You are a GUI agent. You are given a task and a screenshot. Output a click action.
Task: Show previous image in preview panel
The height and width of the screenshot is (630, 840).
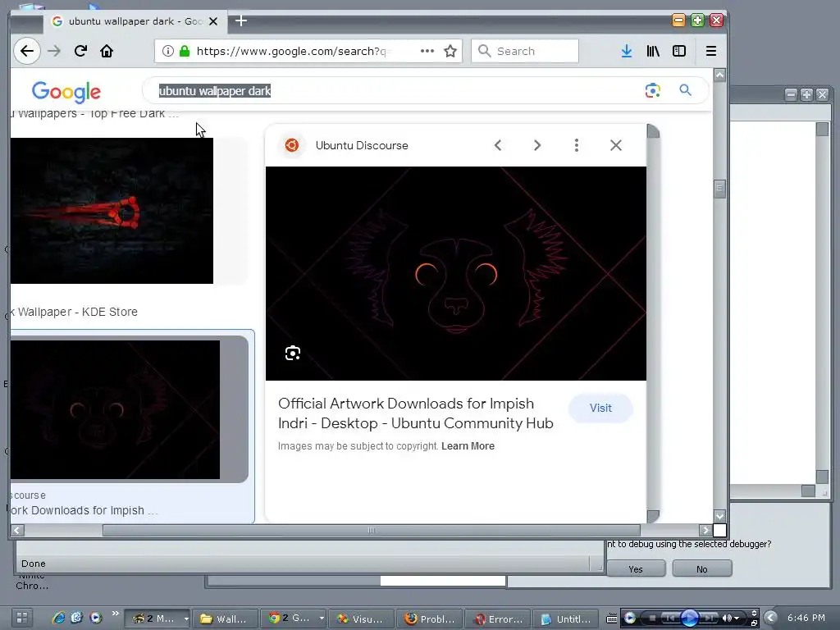pos(498,145)
